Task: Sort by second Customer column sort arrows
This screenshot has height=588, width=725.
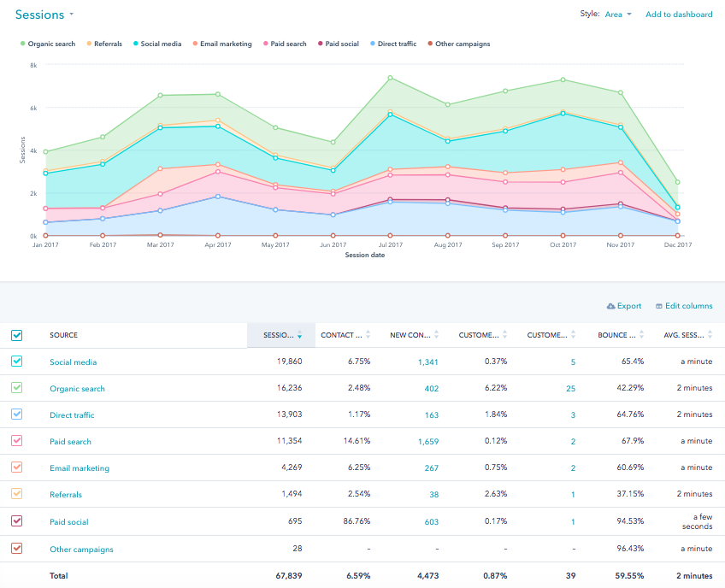Action: click(574, 335)
